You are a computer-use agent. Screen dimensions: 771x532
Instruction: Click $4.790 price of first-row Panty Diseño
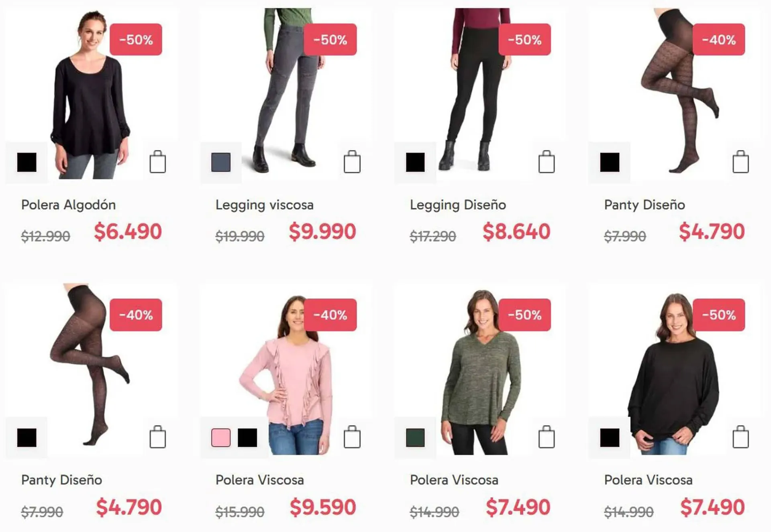712,231
